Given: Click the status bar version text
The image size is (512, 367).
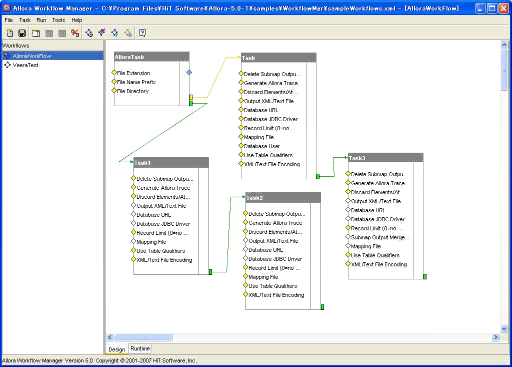Looking at the screenshot, I should point(99,361).
